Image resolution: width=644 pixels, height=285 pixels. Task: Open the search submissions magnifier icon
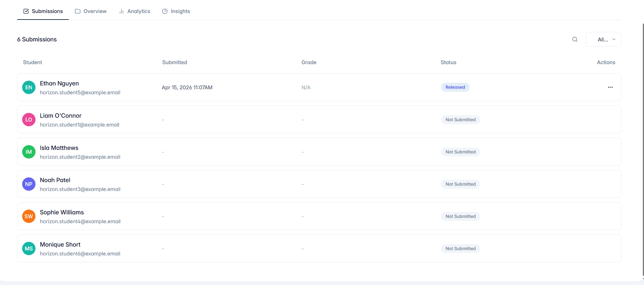click(x=575, y=39)
